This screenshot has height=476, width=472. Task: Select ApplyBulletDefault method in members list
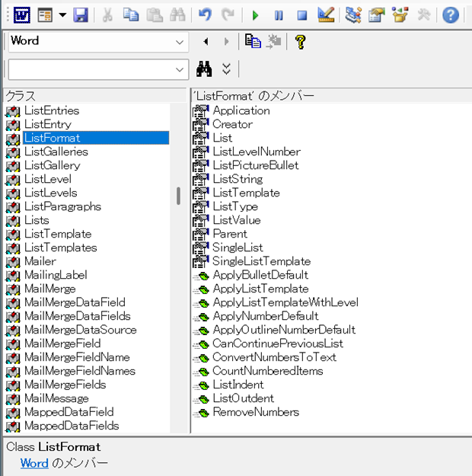tap(260, 275)
